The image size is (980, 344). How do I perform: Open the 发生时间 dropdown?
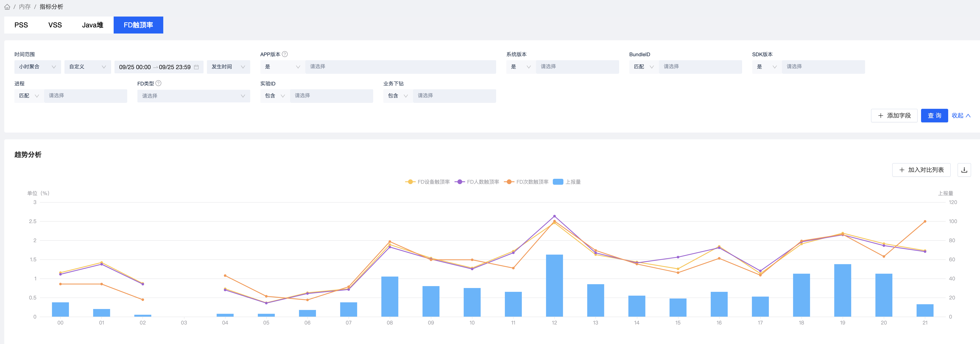[228, 67]
